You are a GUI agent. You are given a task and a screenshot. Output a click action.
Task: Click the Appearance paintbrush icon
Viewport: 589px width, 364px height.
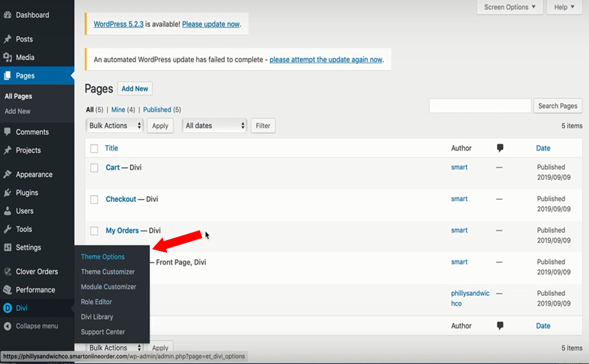(7, 175)
